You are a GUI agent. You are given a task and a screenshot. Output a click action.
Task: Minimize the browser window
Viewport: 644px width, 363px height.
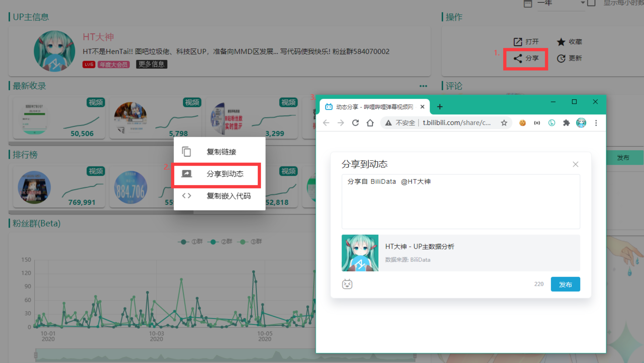553,102
